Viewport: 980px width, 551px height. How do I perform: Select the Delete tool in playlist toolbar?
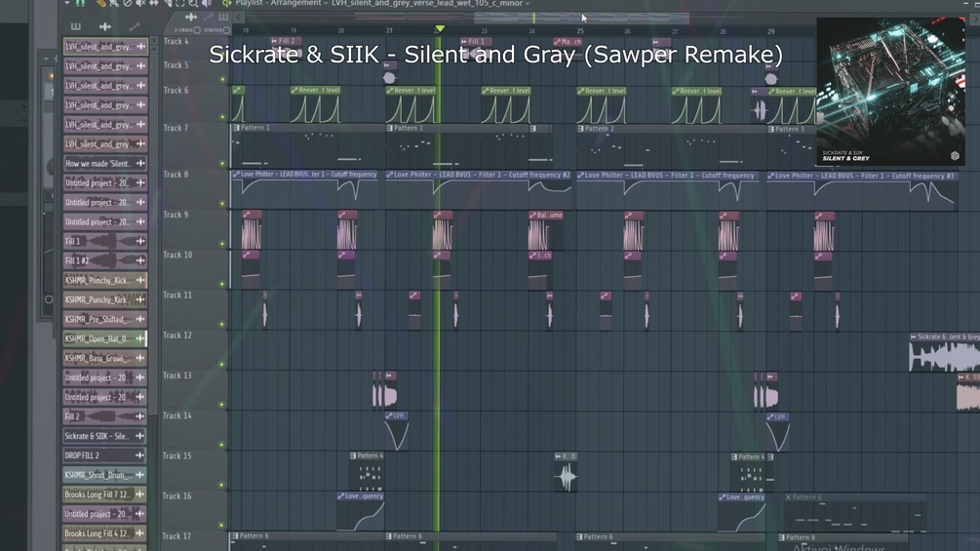click(128, 3)
